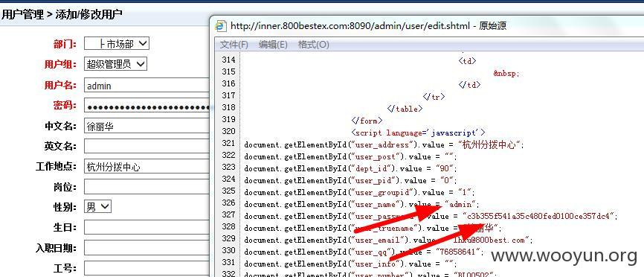
Task: Click the empty 生日 input field
Action: pos(147,227)
